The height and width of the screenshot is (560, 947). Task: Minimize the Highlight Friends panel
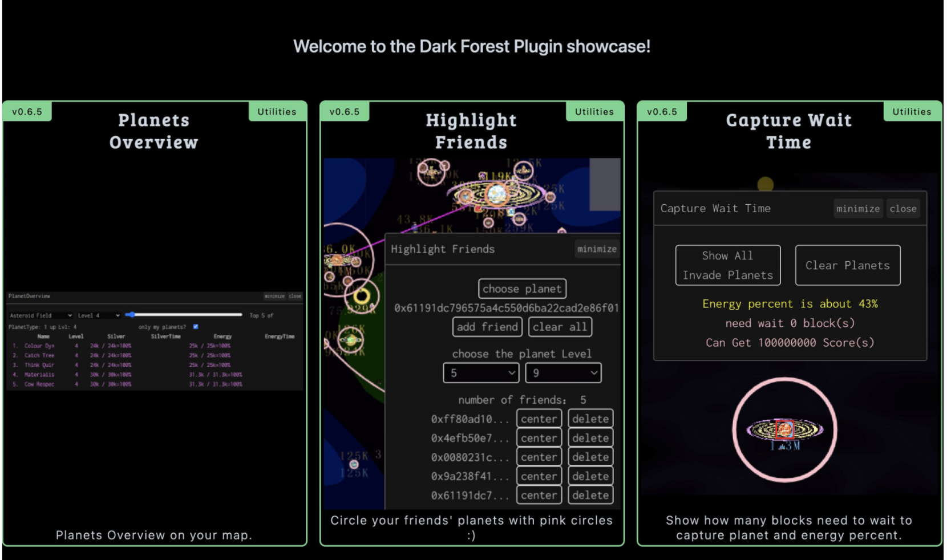click(597, 249)
